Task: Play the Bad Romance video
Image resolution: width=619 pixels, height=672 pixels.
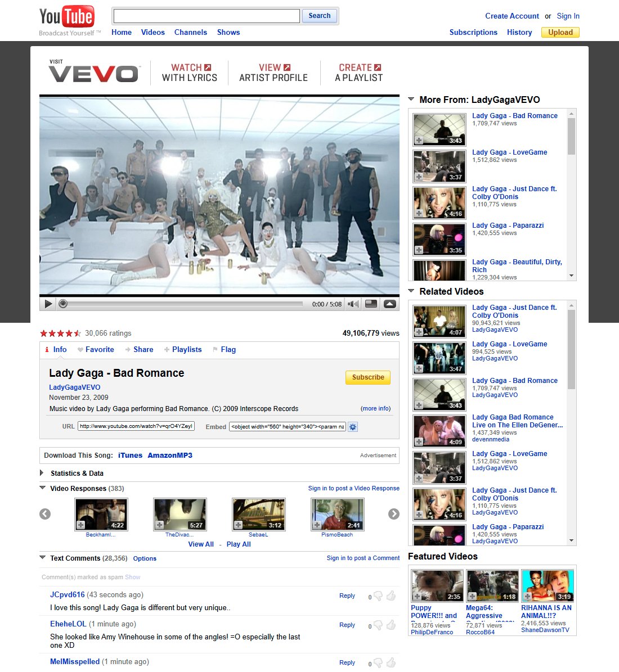Action: coord(48,304)
